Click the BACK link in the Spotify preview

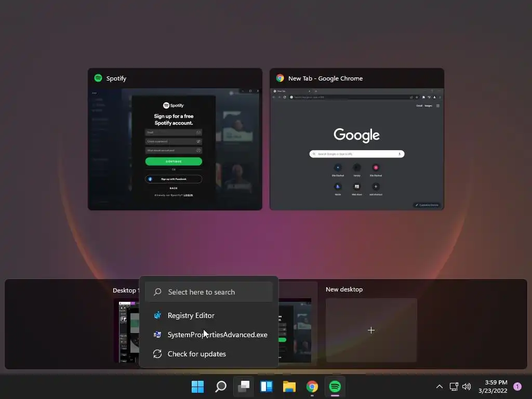coord(174,188)
